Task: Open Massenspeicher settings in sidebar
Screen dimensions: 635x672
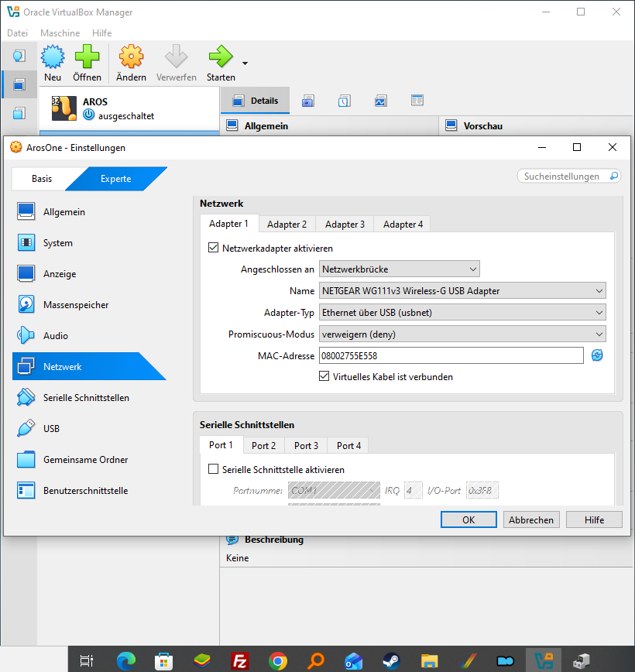Action: pos(76,305)
